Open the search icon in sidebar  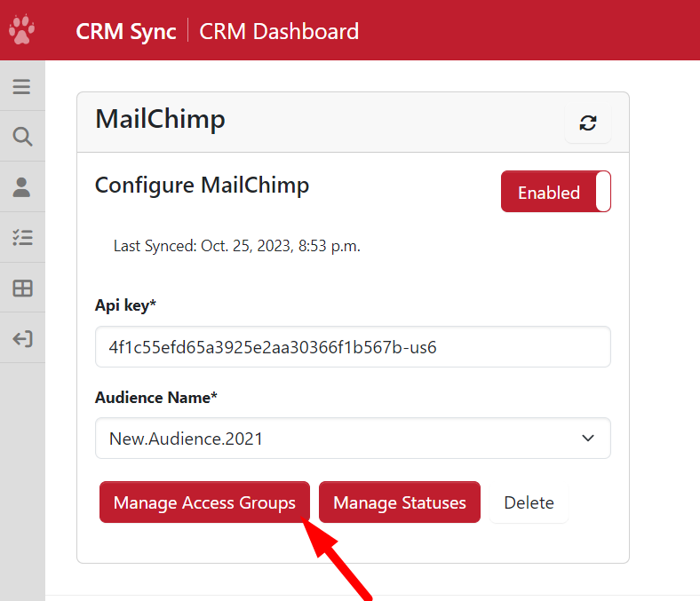tap(22, 137)
